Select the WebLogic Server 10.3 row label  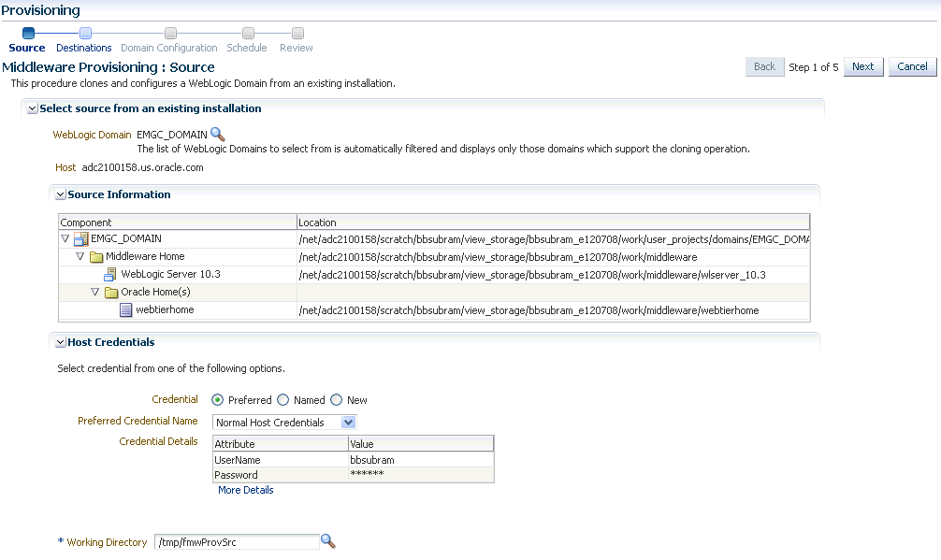coord(170,274)
